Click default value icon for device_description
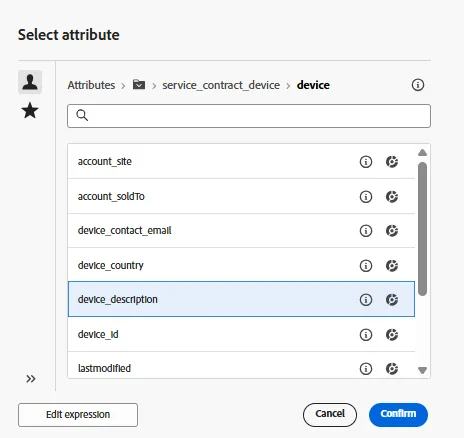 (392, 300)
